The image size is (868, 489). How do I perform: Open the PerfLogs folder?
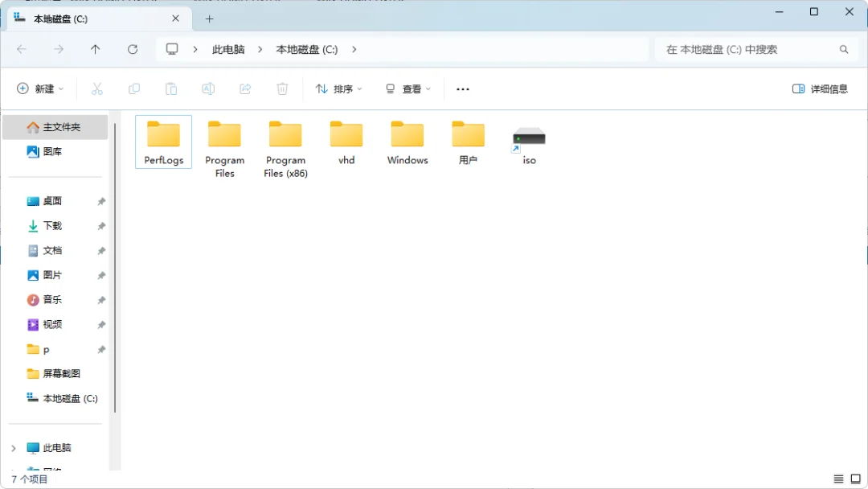[x=163, y=142]
